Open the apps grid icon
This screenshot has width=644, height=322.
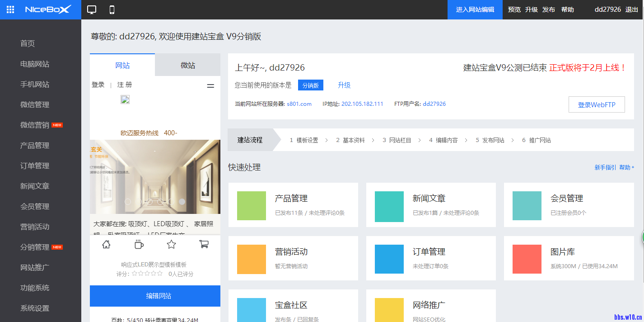(10, 9)
